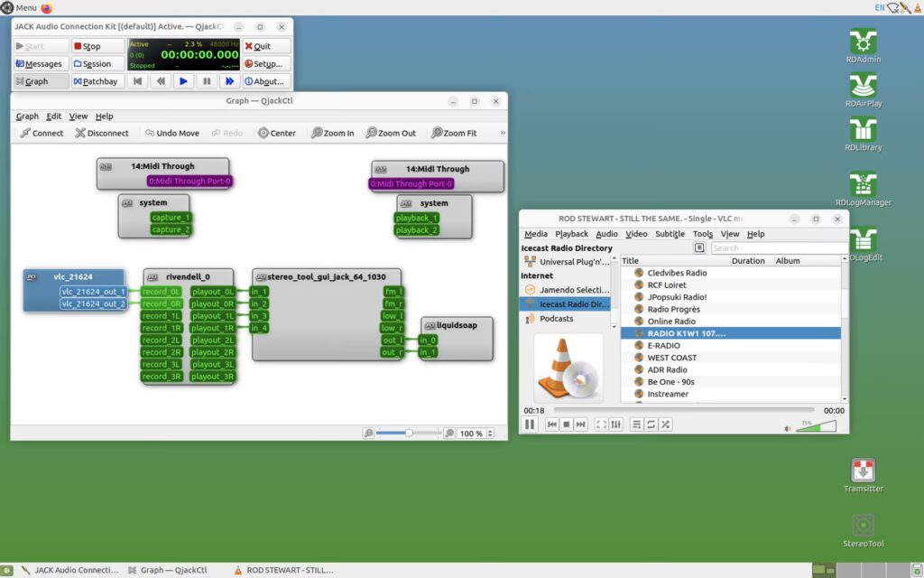The width and height of the screenshot is (924, 578).
Task: Set the VLC volume slider
Action: [x=816, y=426]
